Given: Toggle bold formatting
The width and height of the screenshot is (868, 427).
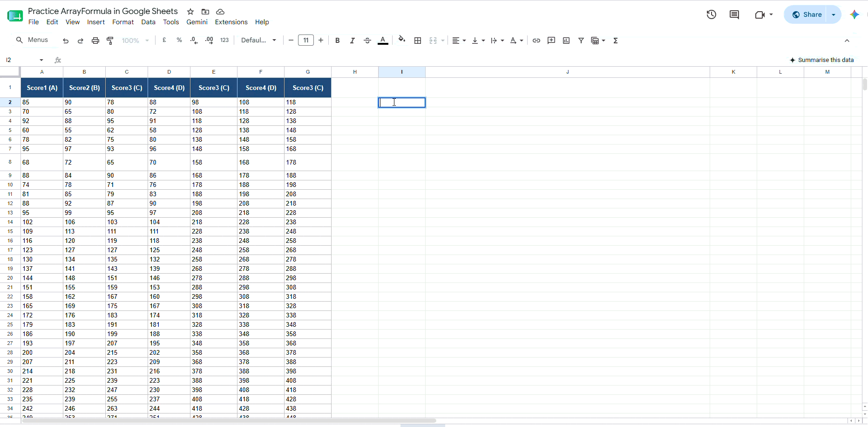Looking at the screenshot, I should [x=338, y=41].
